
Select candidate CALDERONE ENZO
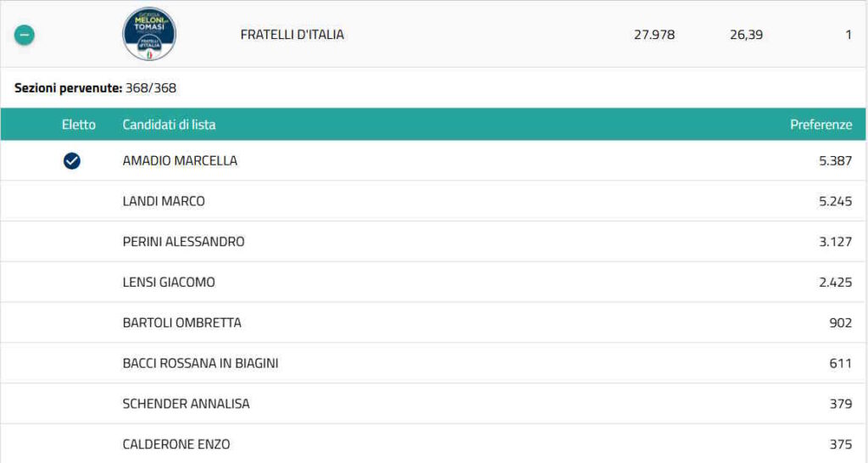click(176, 444)
